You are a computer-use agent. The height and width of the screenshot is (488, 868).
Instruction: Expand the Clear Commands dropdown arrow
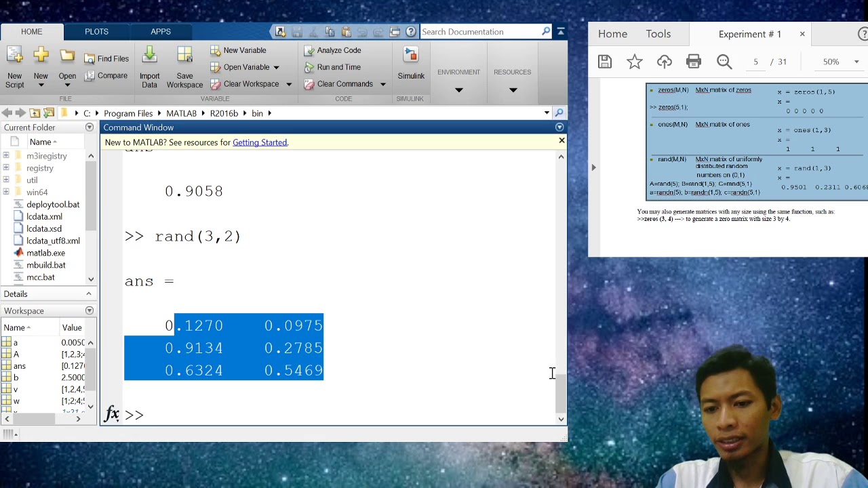tap(382, 85)
